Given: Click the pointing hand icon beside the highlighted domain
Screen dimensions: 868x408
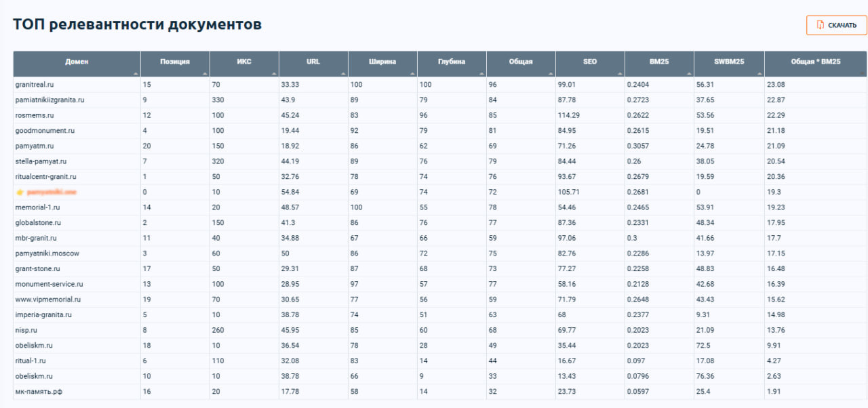Looking at the screenshot, I should tap(19, 192).
